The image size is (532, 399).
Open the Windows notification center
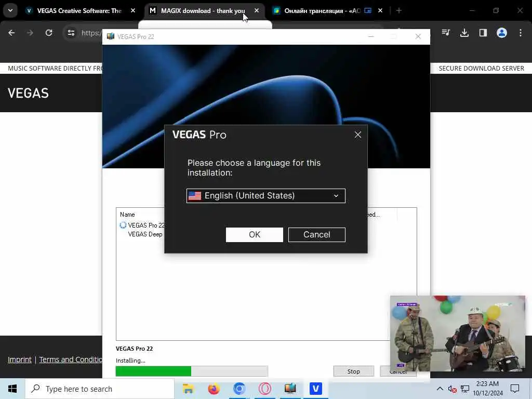pos(515,389)
